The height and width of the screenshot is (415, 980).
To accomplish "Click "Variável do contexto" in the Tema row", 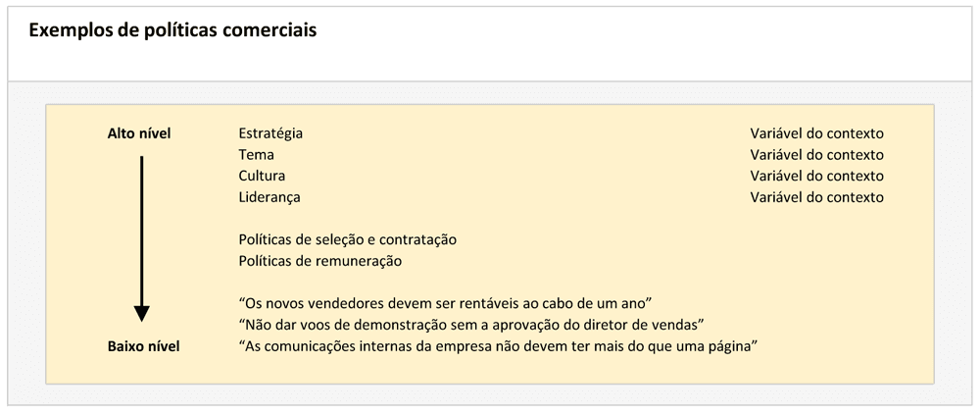I will [816, 155].
